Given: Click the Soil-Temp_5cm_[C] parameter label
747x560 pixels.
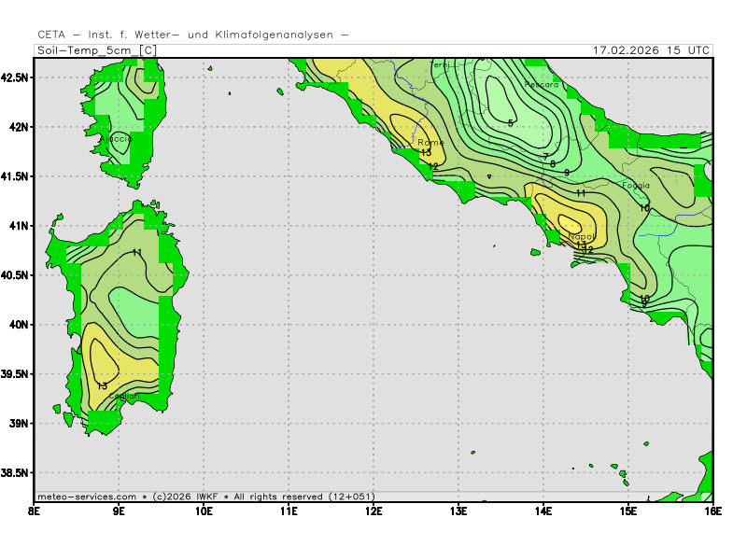Looking at the screenshot, I should [96, 49].
